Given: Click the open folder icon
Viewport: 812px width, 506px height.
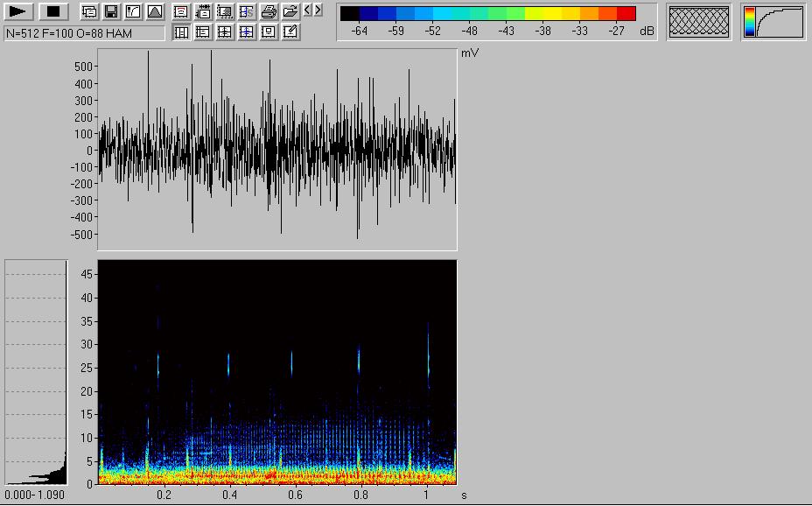Looking at the screenshot, I should pos(290,12).
